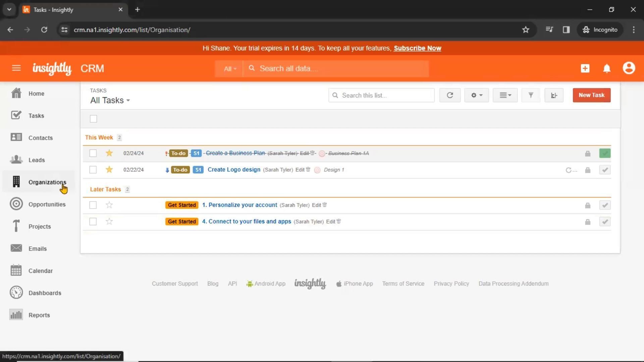The width and height of the screenshot is (644, 362).
Task: Click the New Task button
Action: pos(591,95)
